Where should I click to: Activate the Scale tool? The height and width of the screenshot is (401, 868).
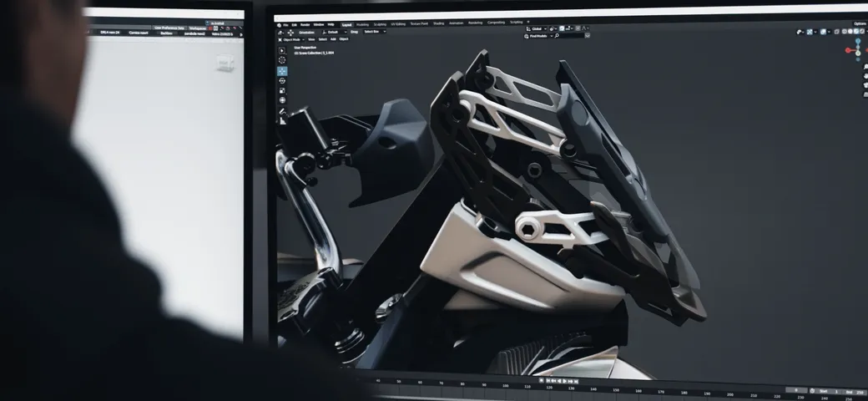282,90
